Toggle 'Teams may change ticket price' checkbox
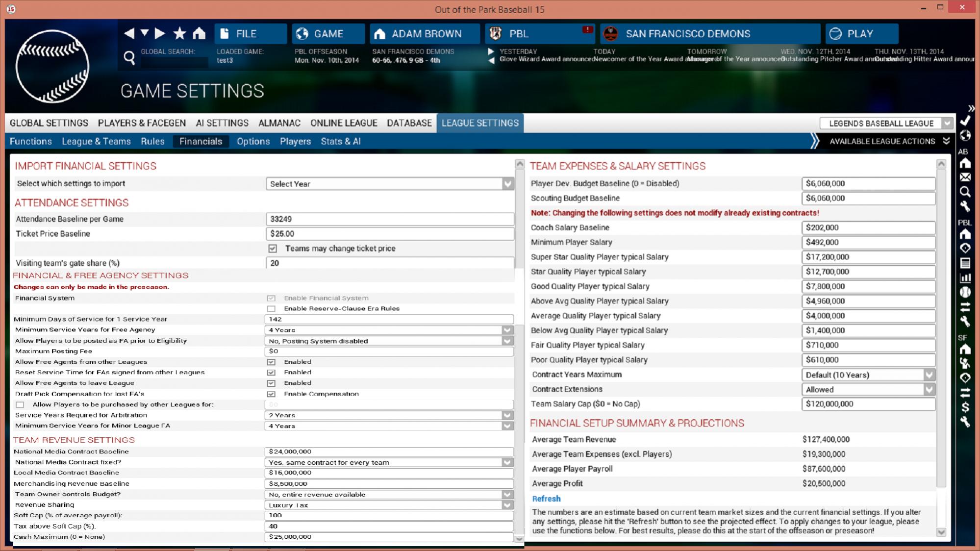 (x=273, y=249)
